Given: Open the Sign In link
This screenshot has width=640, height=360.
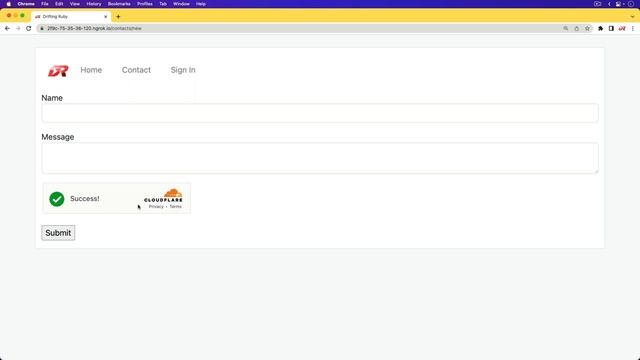Looking at the screenshot, I should point(183,70).
